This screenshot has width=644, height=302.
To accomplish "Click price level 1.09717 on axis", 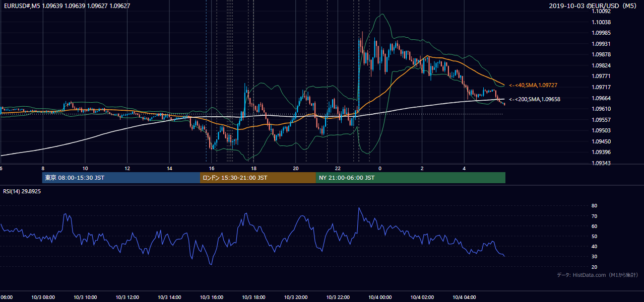I will pos(601,87).
